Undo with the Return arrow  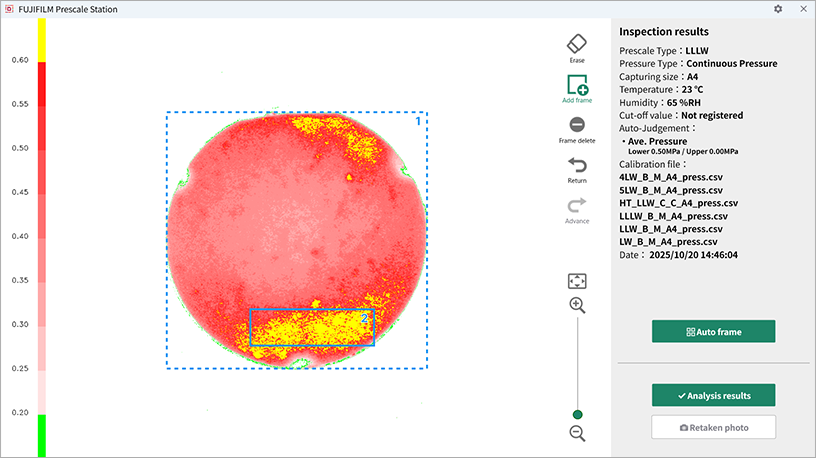click(x=577, y=165)
